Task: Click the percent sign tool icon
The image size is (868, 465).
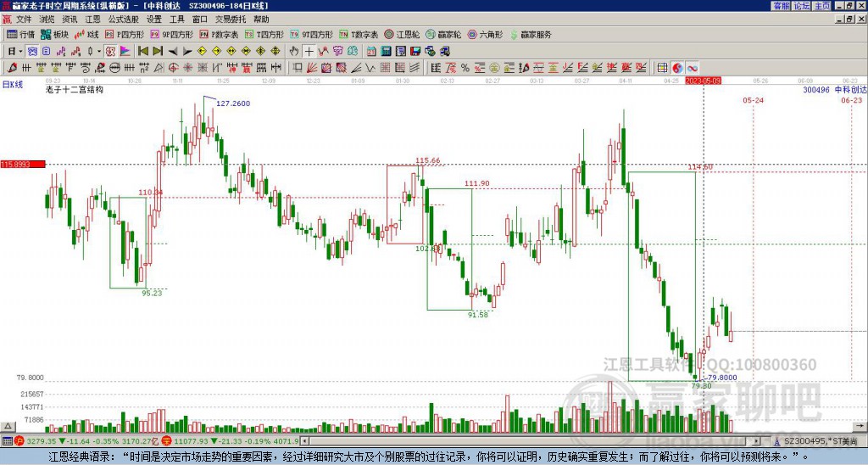Action: 465,68
